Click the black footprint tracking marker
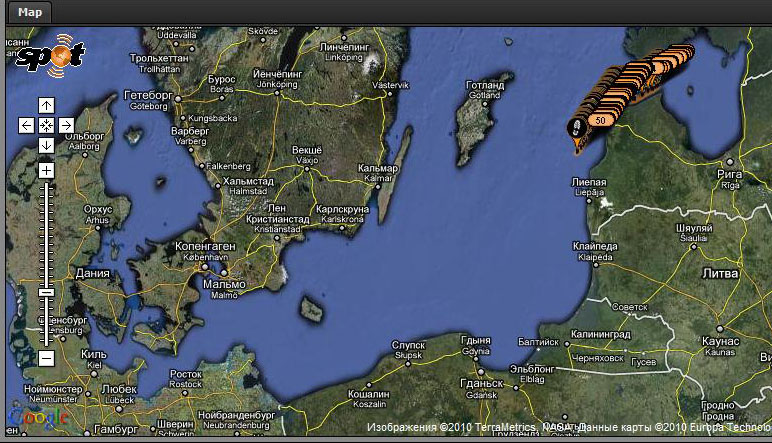Screen dimensions: 772x443 tap(575, 126)
